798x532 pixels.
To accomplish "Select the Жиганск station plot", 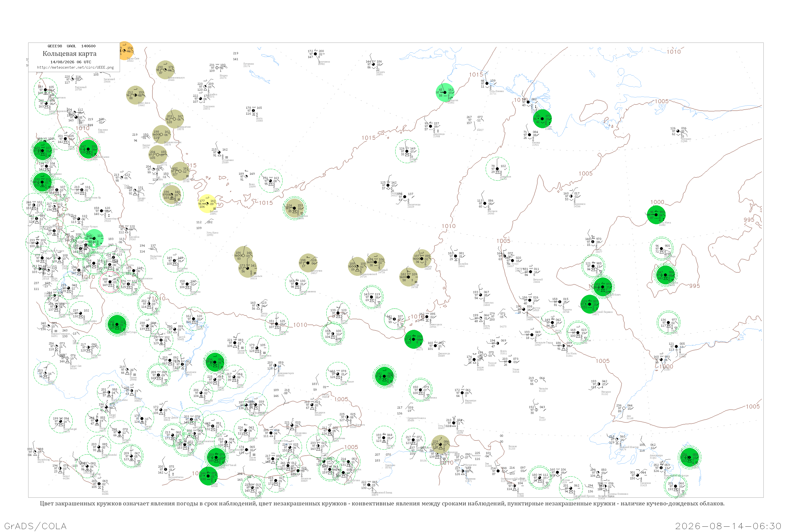I will coord(485,203).
